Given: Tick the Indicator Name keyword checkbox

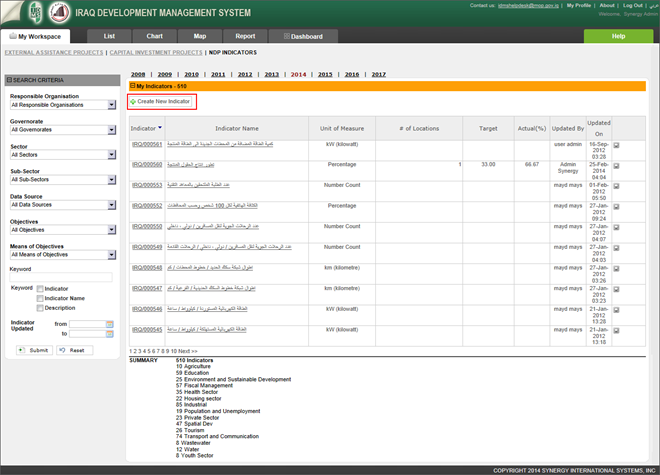Looking at the screenshot, I should click(40, 299).
